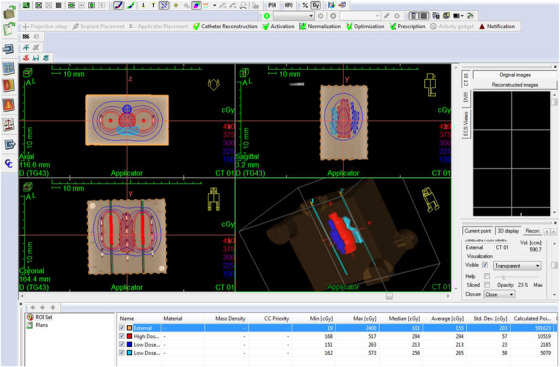Select the red D dose sidebar icon
Screen dimensions: 560x367
click(x=9, y=85)
